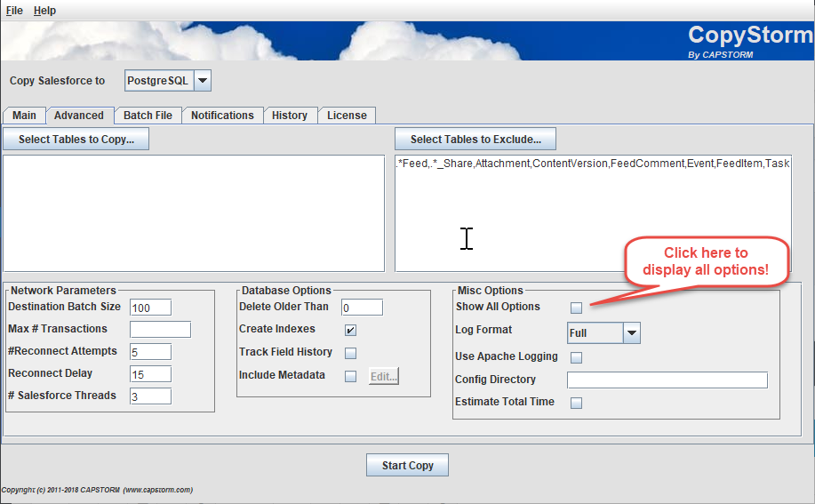
Task: Click the Delete Older Than field
Action: pos(362,307)
